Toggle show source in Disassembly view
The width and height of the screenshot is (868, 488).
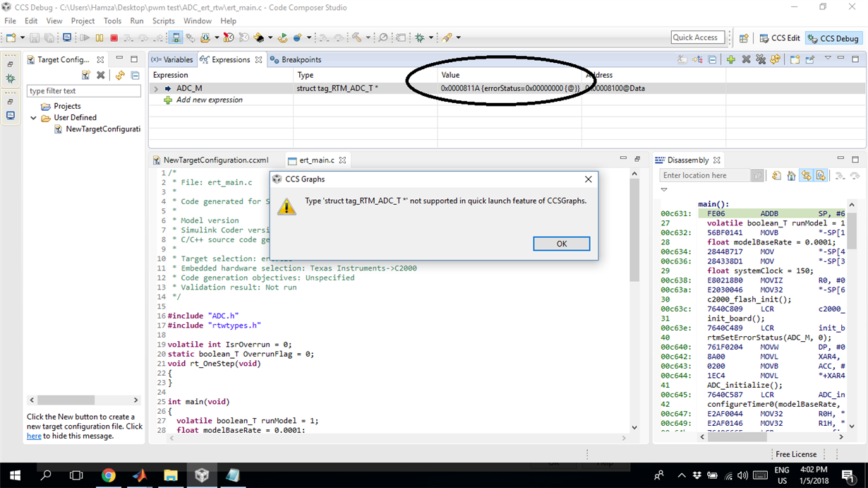tap(819, 175)
